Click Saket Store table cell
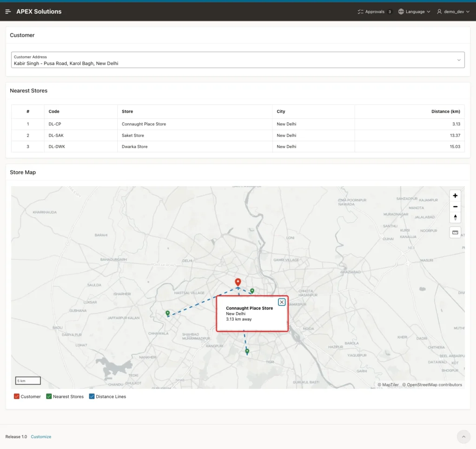The height and width of the screenshot is (449, 476). (195, 135)
